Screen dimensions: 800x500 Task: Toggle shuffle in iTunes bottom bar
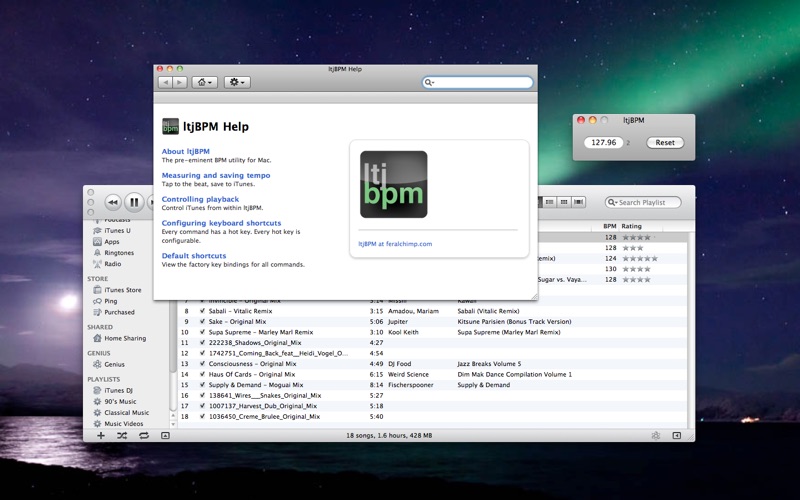[122, 436]
